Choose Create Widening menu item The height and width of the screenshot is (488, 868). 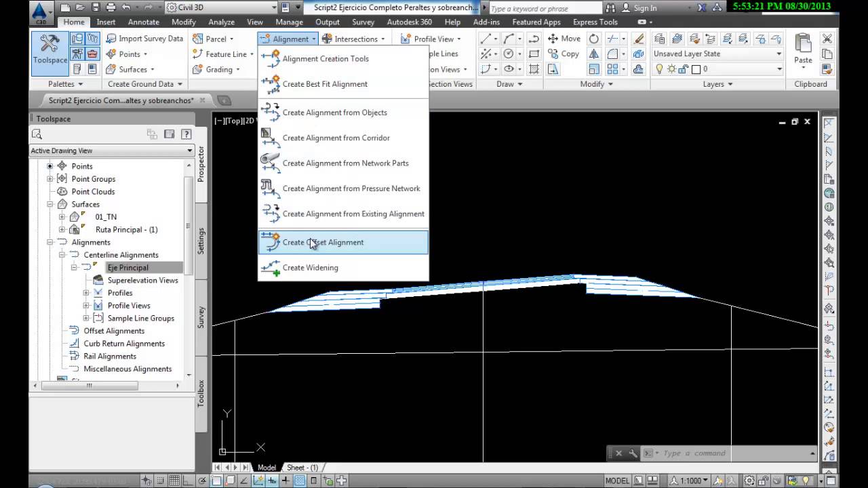point(343,268)
